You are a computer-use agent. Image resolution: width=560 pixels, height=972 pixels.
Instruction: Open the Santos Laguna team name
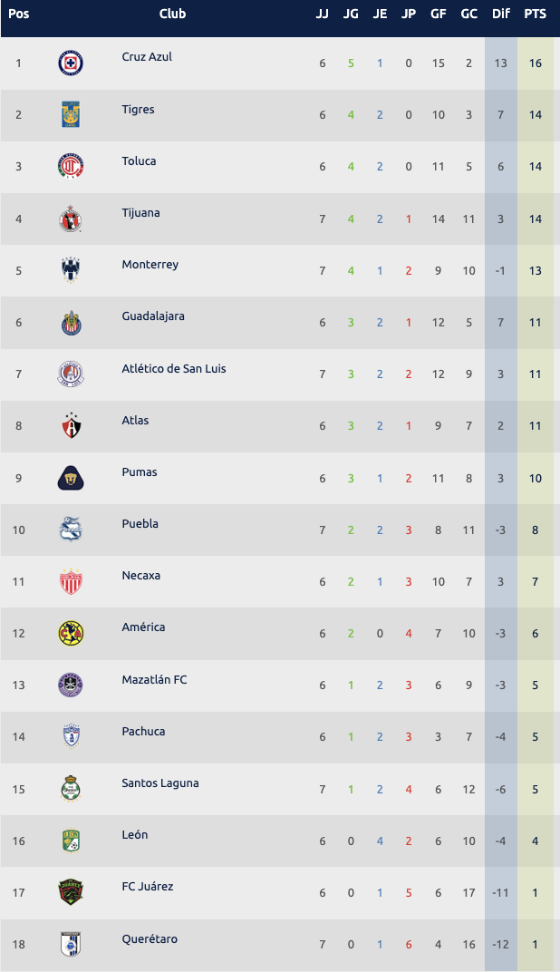160,783
